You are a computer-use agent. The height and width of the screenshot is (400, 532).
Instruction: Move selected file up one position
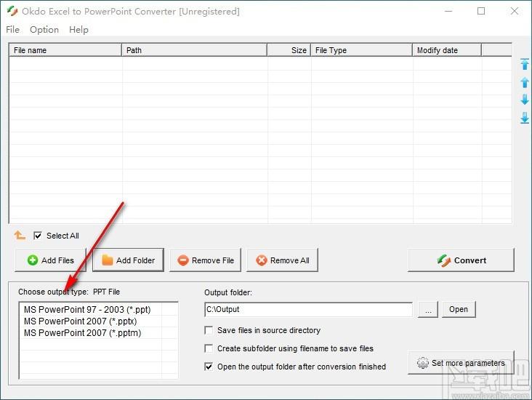(525, 82)
